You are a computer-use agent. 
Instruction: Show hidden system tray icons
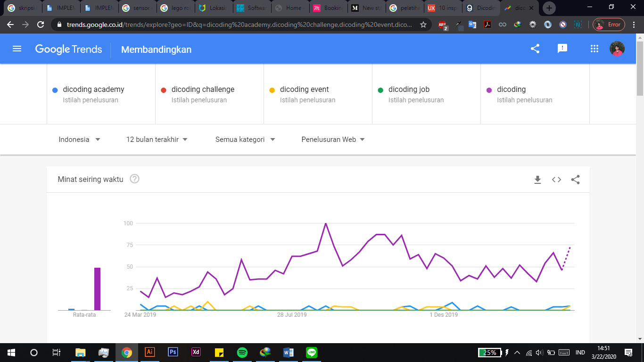pos(517,352)
